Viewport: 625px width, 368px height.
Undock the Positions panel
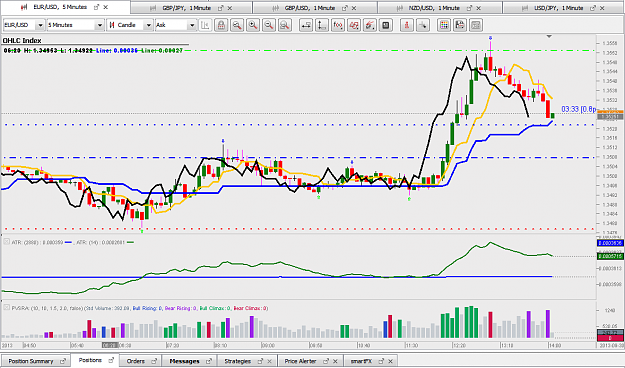(x=110, y=360)
